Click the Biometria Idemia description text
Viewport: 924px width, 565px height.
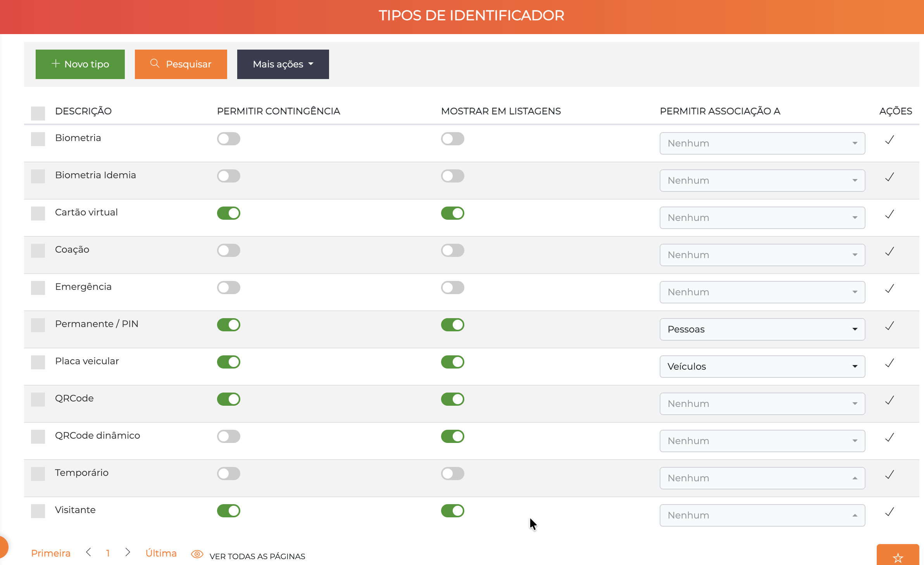(95, 175)
